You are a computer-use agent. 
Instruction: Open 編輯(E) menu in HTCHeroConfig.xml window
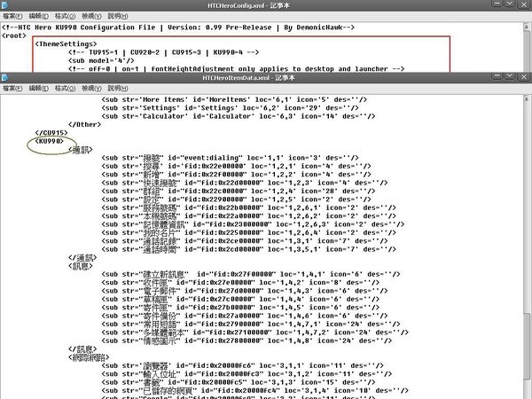39,16
